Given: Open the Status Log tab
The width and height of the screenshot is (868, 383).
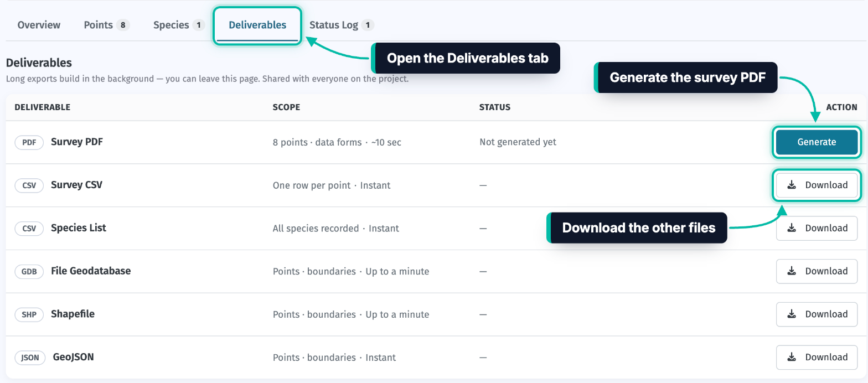Looking at the screenshot, I should (342, 25).
